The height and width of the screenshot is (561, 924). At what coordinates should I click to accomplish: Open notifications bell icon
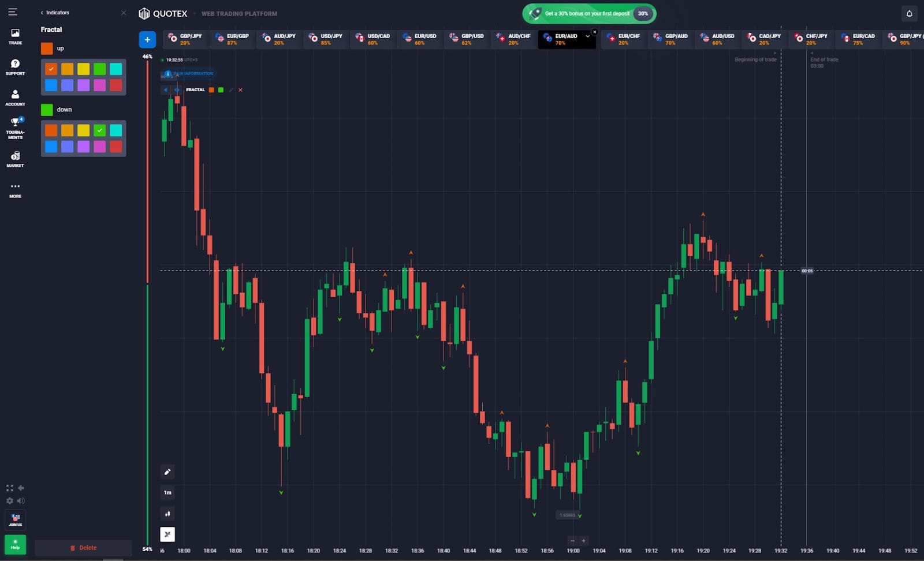pyautogui.click(x=909, y=13)
